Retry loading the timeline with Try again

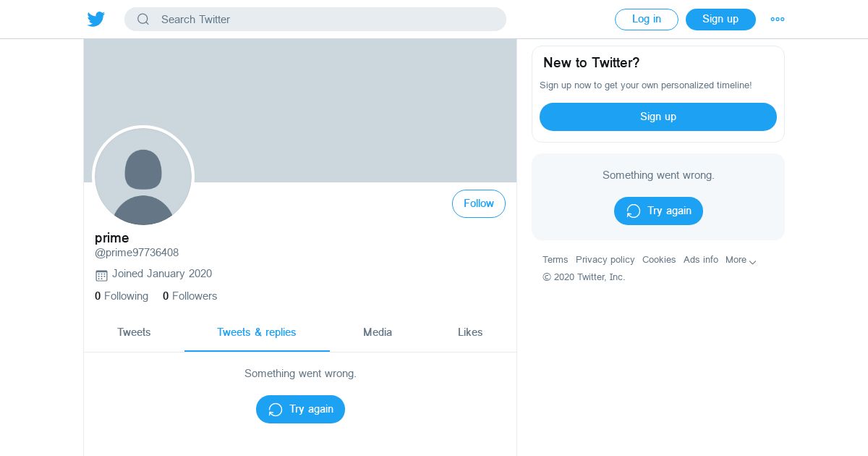point(300,410)
